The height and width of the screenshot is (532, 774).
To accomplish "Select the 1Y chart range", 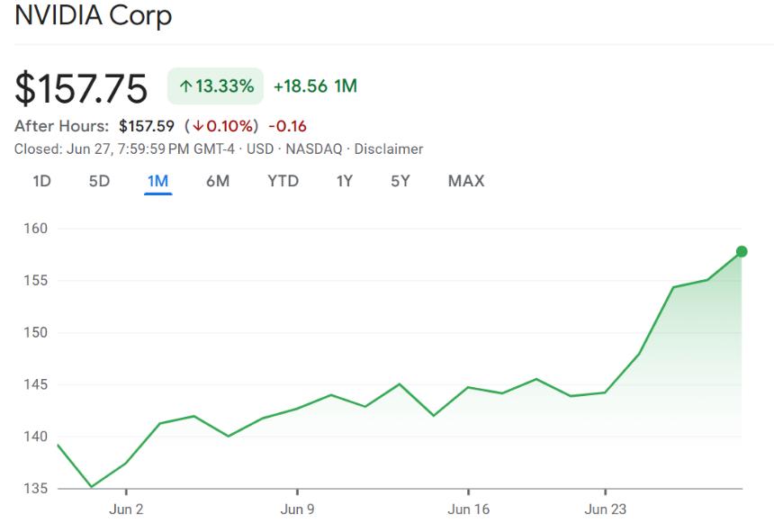I will coord(342,181).
